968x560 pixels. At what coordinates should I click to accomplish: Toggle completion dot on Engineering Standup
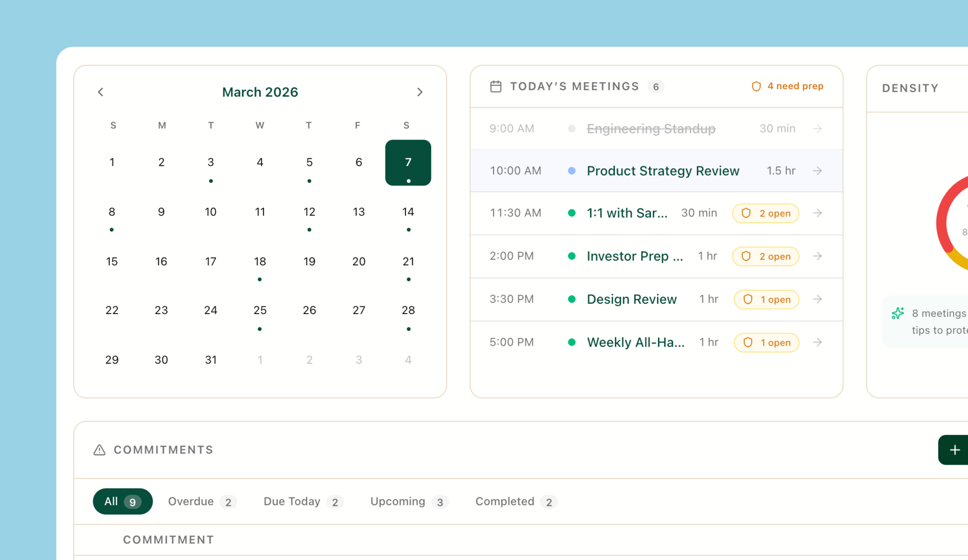point(572,129)
